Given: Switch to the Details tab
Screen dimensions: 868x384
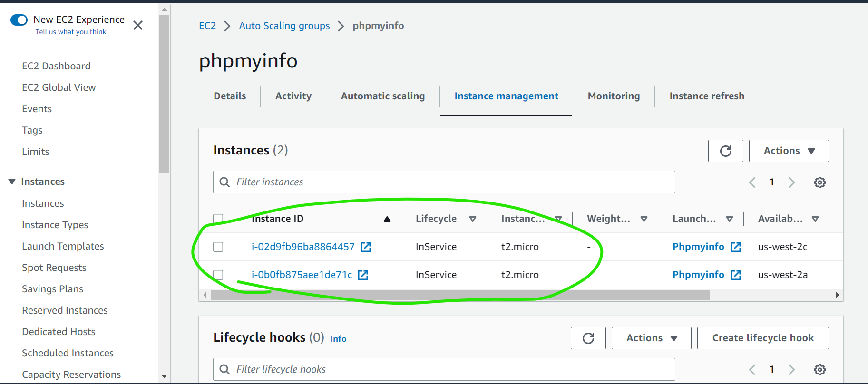Looking at the screenshot, I should pos(230,96).
